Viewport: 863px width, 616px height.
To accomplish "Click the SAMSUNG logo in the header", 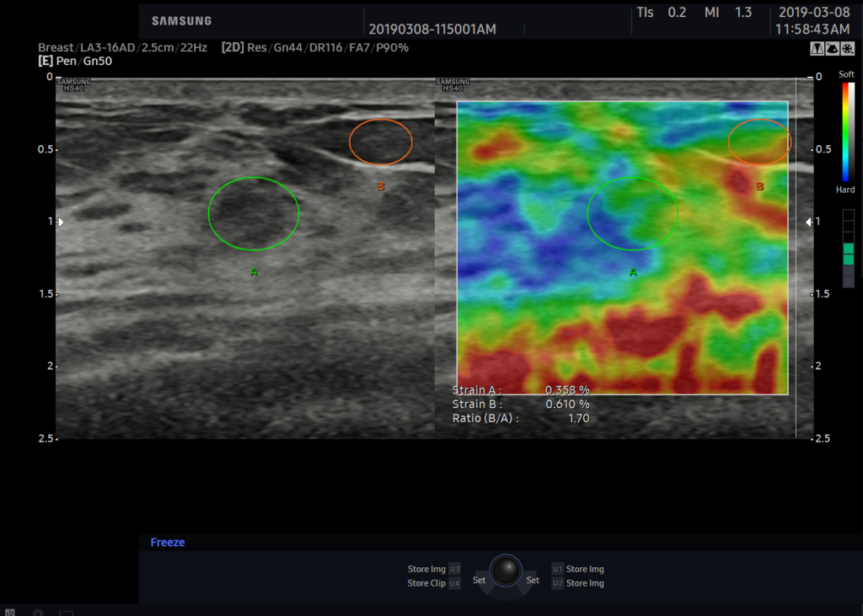I will point(182,21).
